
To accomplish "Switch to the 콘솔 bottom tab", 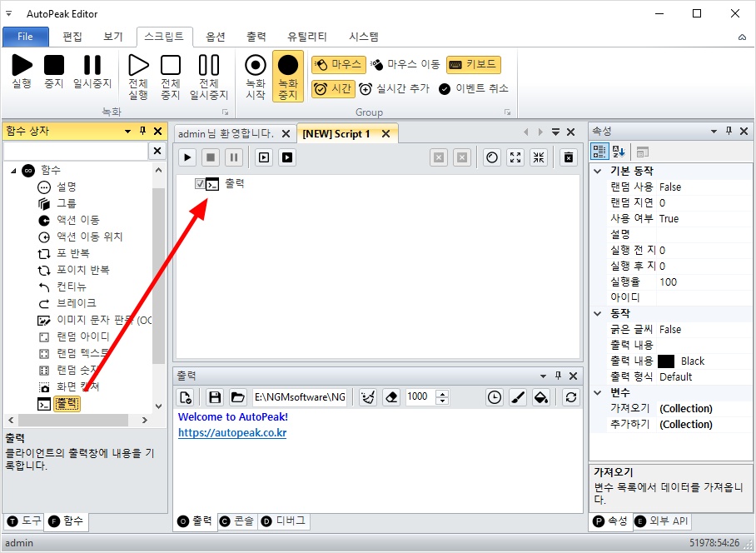I will click(x=237, y=521).
